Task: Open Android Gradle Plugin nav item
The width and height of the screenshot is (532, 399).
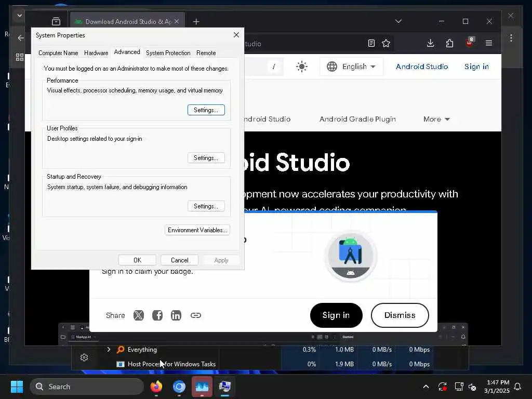Action: [357, 119]
